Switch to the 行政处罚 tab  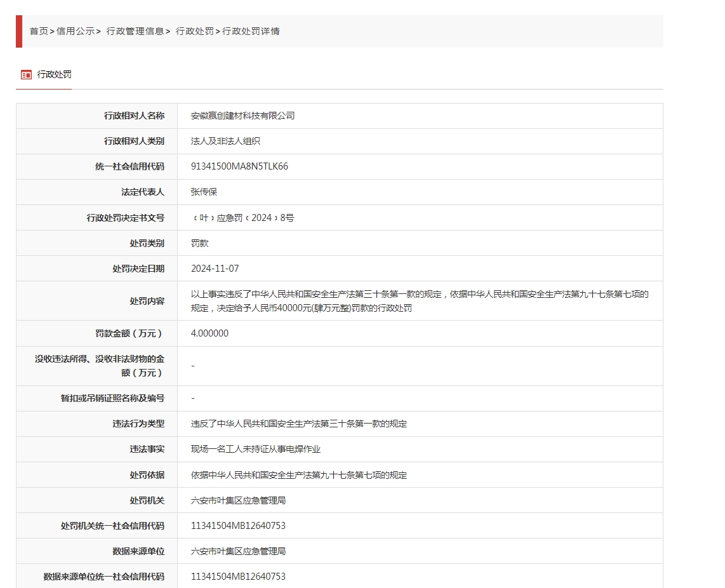[x=54, y=75]
